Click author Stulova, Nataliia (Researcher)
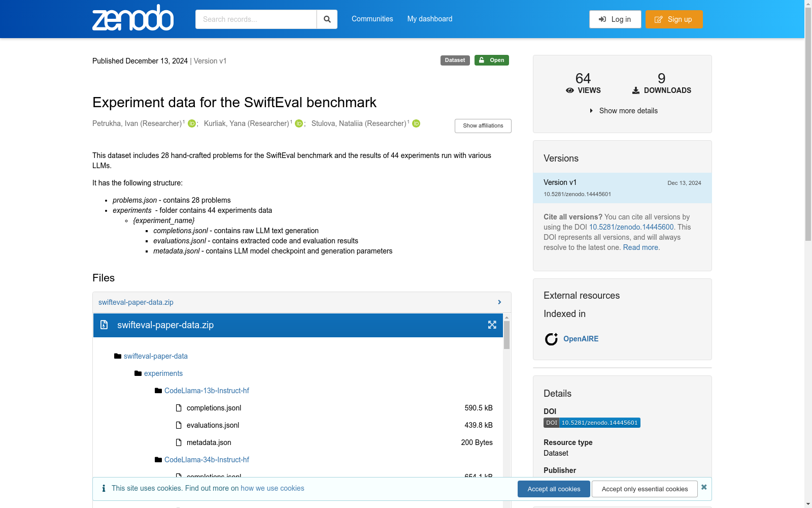 point(359,123)
